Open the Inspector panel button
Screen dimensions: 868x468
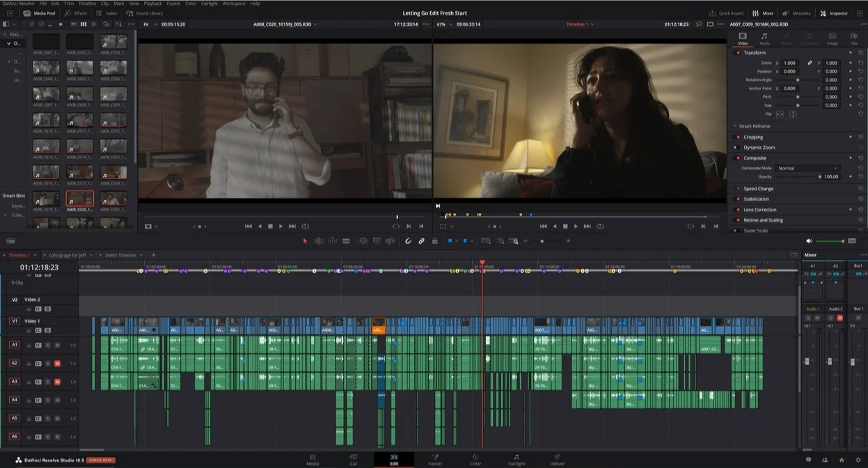(834, 13)
